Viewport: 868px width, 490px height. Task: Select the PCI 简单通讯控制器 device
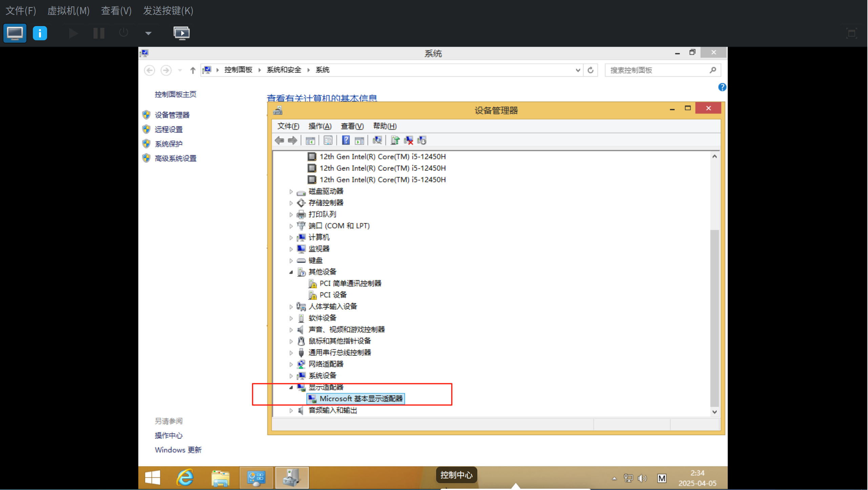[x=350, y=284]
